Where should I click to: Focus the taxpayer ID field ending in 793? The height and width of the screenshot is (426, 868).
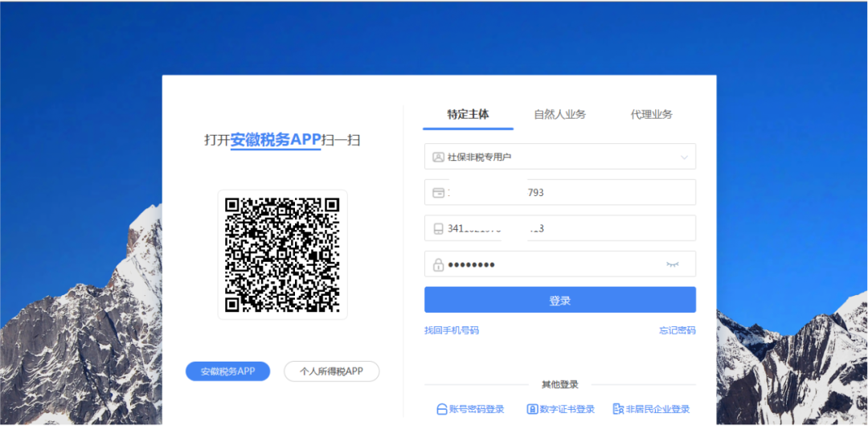click(559, 192)
